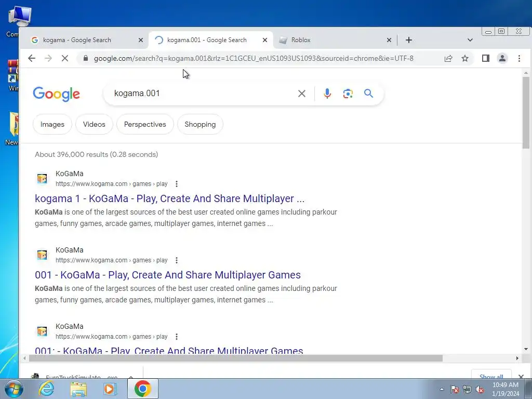Filter results by Shopping
Viewport: 532px width, 399px height.
point(200,124)
